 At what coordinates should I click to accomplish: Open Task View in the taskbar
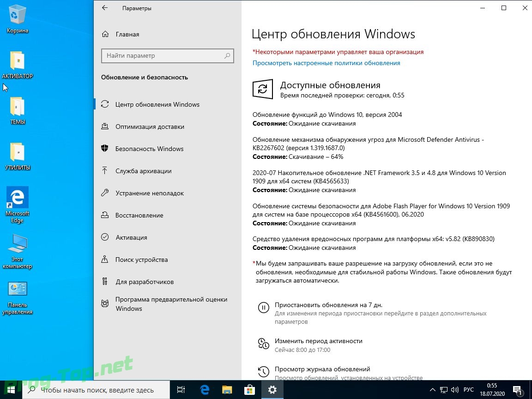point(181,390)
